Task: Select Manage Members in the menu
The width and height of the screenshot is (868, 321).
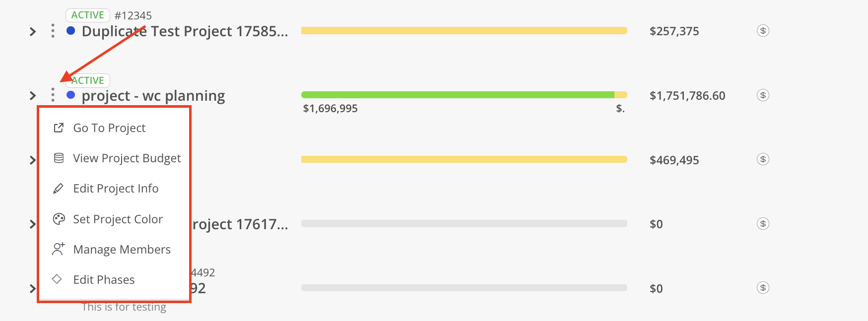Action: click(x=122, y=250)
